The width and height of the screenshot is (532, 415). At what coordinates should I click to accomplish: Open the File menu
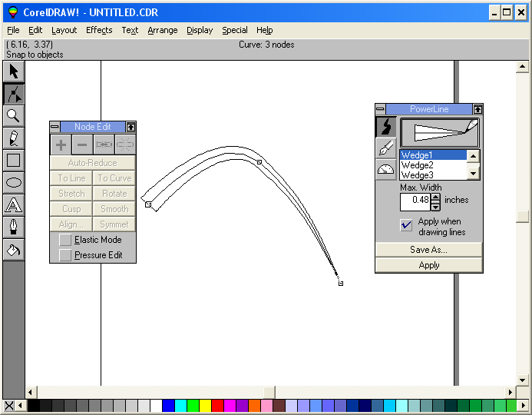pos(13,30)
